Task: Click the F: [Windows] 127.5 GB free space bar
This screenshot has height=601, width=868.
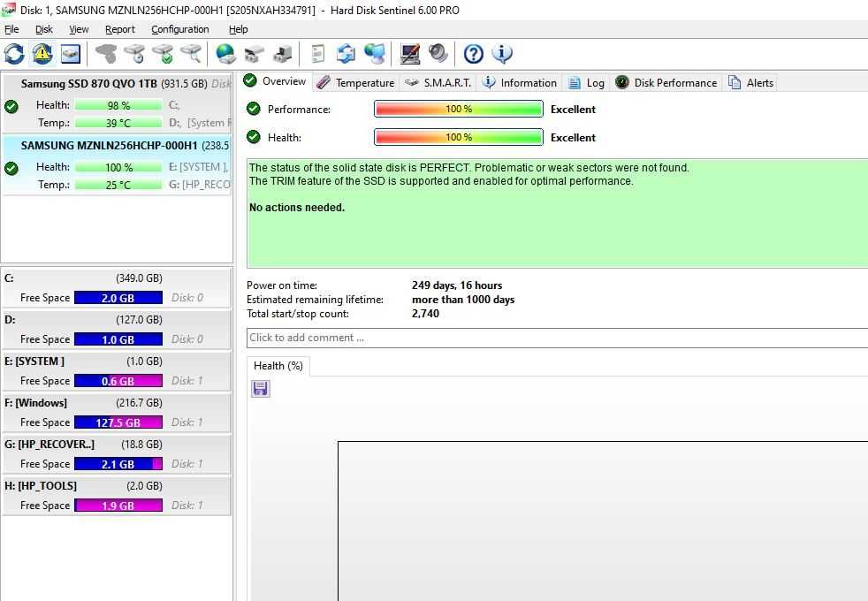Action: [118, 422]
